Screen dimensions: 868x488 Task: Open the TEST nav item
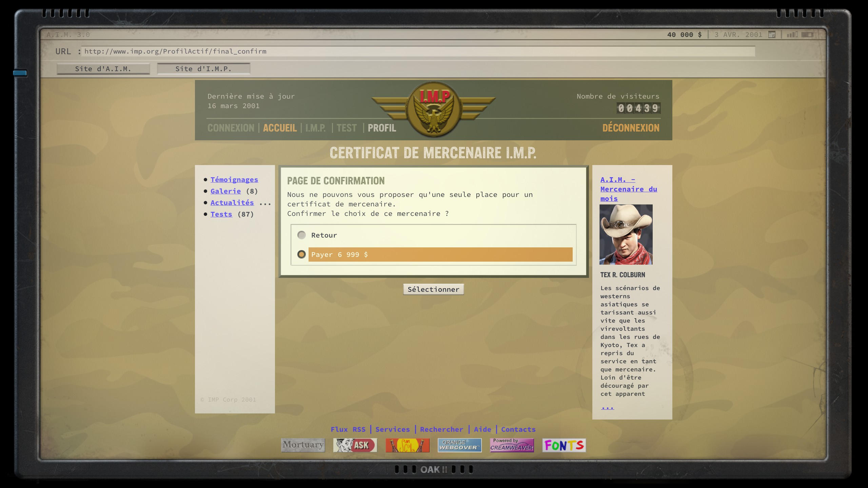pos(347,128)
